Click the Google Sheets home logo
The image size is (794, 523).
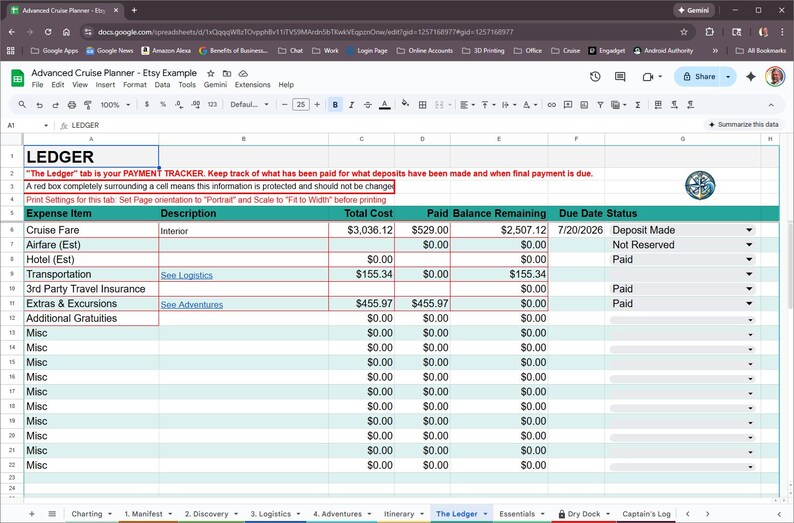[18, 78]
